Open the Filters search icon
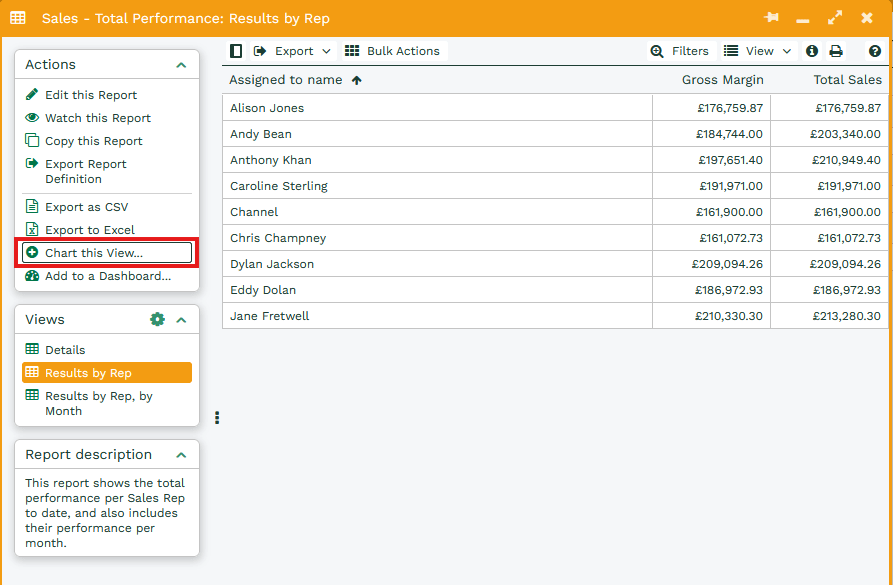 657,51
